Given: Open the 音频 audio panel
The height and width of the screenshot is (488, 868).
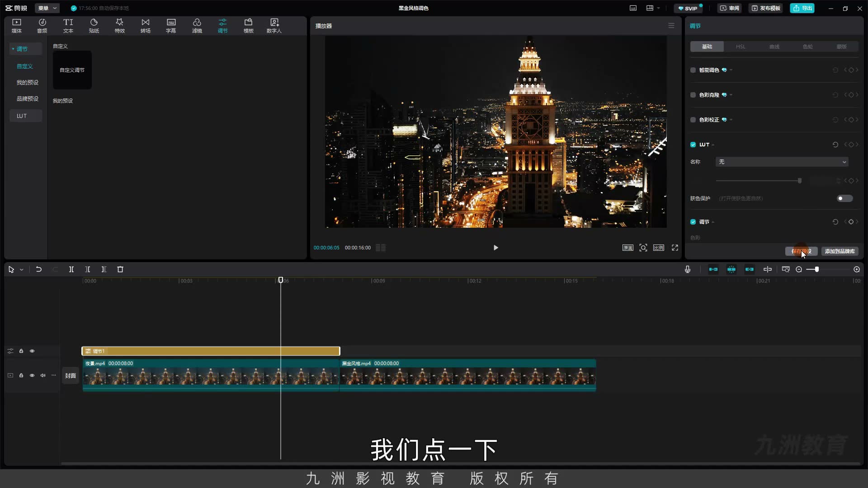Looking at the screenshot, I should tap(42, 26).
